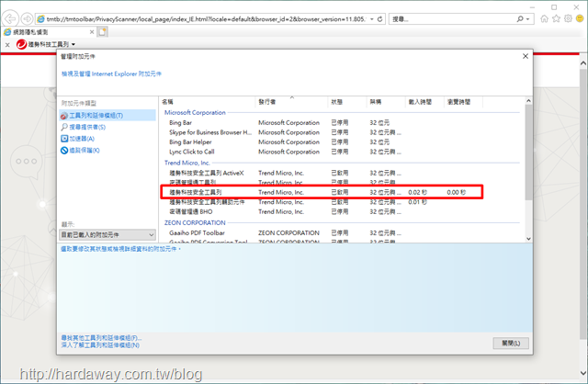Select Toolbars and Extensions add-on type
The image size is (588, 384).
point(107,115)
